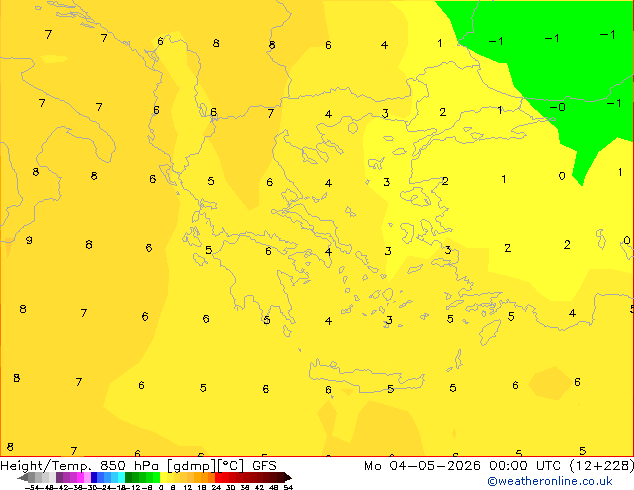
Task: Pick the pure yellow legend swatch
Action: [x=163, y=477]
